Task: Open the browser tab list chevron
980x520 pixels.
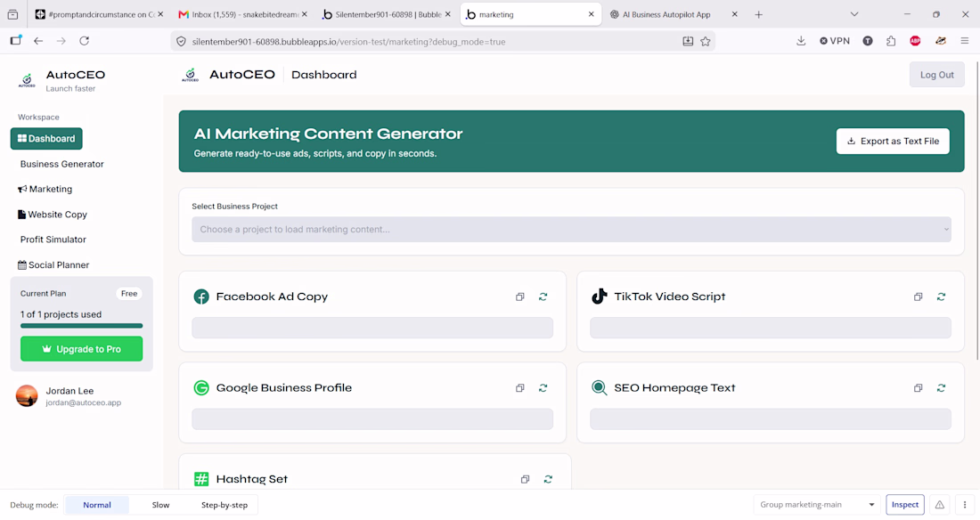Action: click(x=853, y=14)
